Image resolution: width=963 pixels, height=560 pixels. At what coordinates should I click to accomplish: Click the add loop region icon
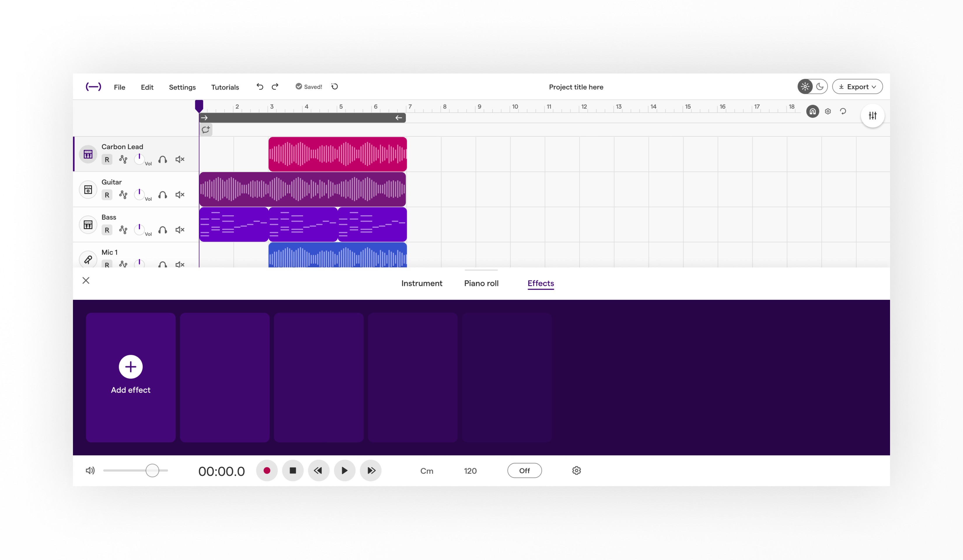point(206,129)
